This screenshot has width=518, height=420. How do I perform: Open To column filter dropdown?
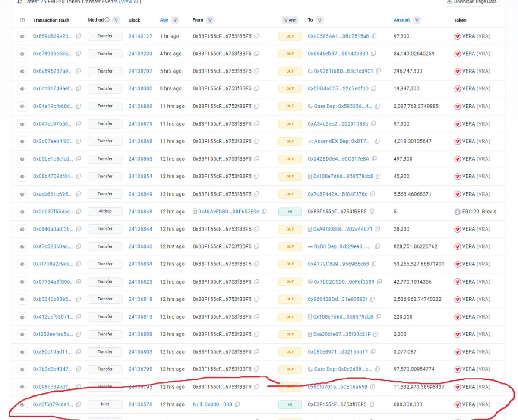tap(320, 20)
